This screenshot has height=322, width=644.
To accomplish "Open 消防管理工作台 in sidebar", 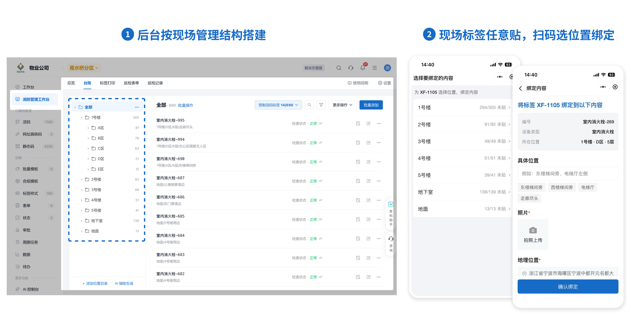I will (35, 99).
